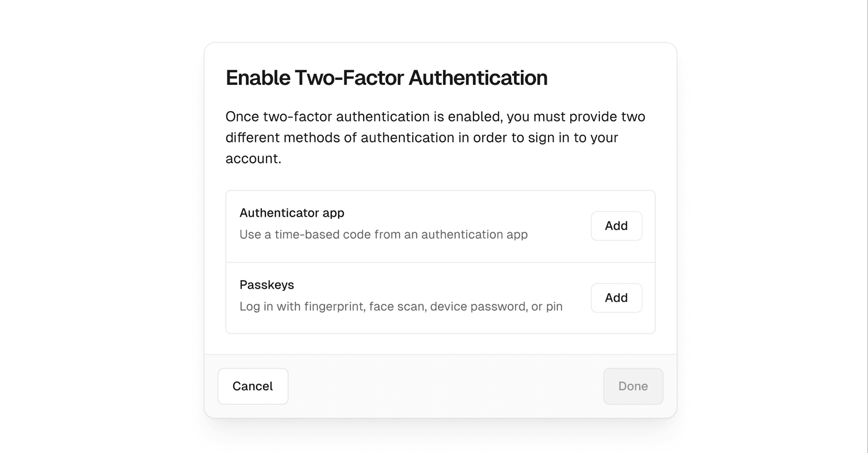The height and width of the screenshot is (453, 868).
Task: Click the line starting "different methods of authentication"
Action: pyautogui.click(x=421, y=137)
